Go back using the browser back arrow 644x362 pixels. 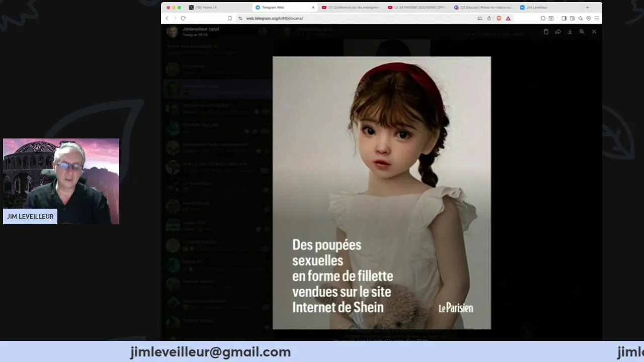pyautogui.click(x=167, y=18)
